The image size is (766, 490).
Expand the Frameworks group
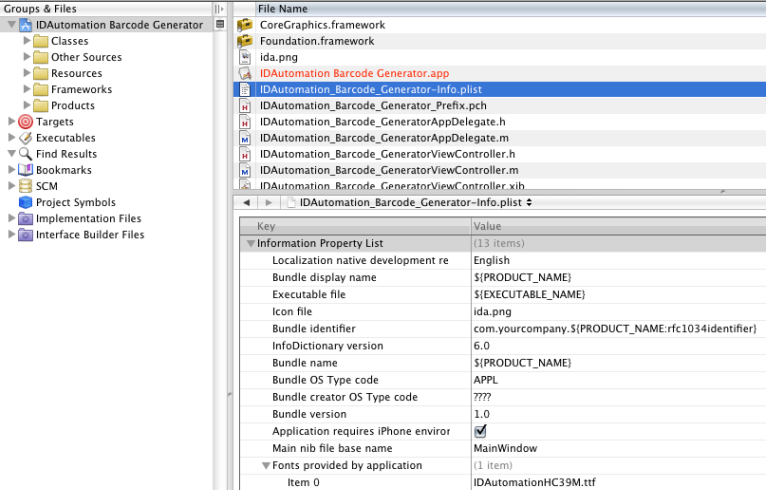(x=27, y=89)
